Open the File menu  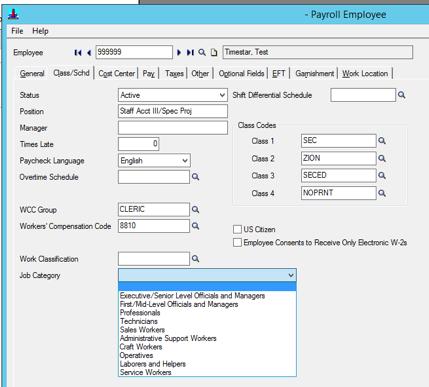point(17,31)
